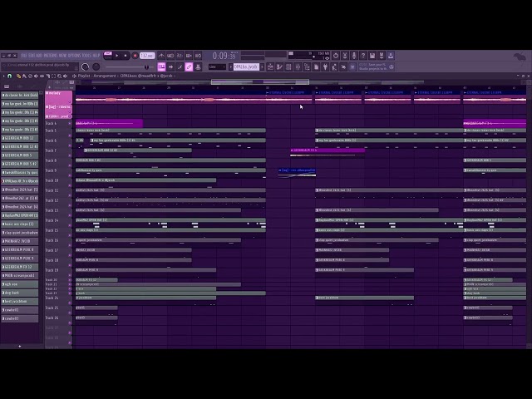Open the FILE menu
Image resolution: width=532 pixels, height=399 pixels.
24,56
